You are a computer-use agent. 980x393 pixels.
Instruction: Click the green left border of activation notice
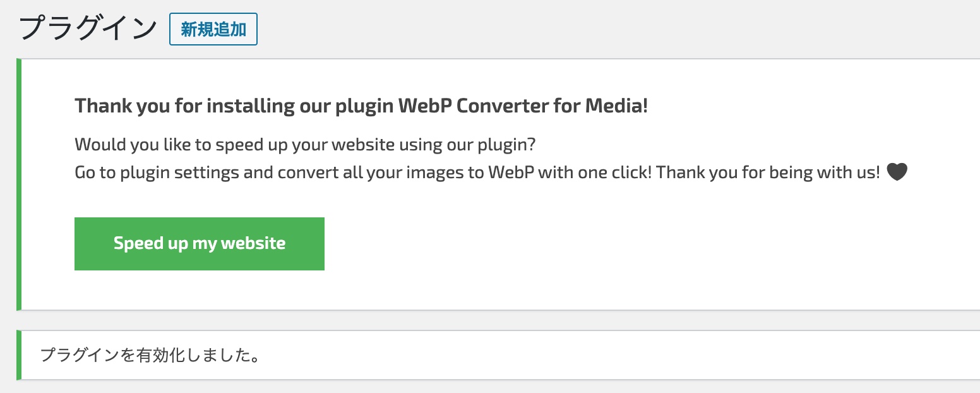pos(19,355)
